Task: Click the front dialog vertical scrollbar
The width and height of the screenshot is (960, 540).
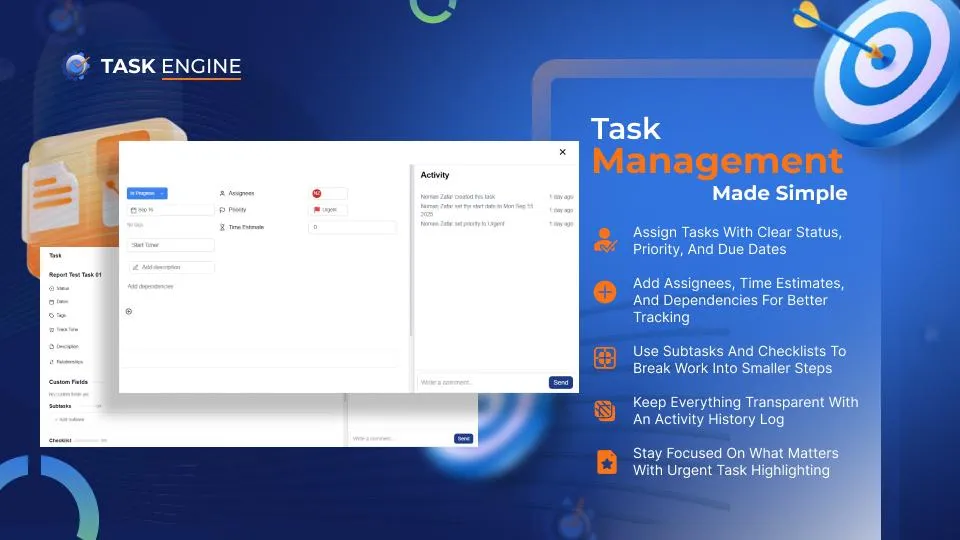Action: 411,251
